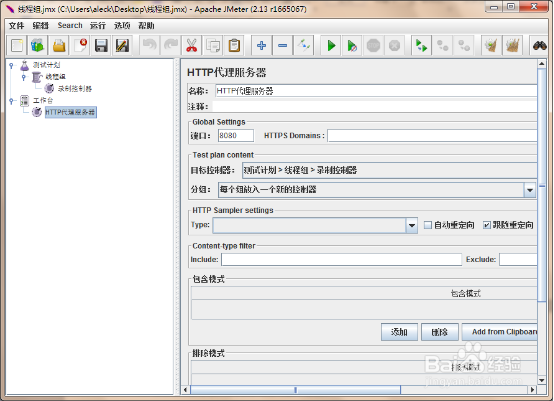Click the Remote start all icon
Screen dimensions: 554x401
coord(422,46)
